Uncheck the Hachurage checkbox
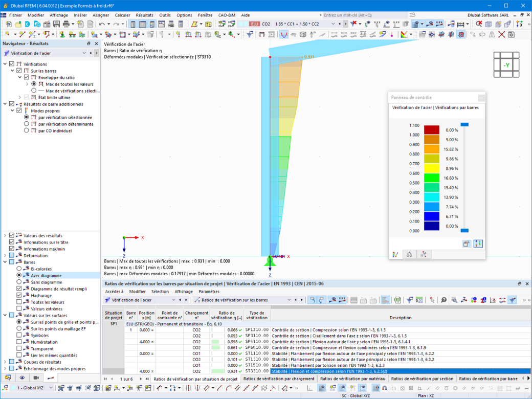This screenshot has width=532, height=399. (x=19, y=295)
